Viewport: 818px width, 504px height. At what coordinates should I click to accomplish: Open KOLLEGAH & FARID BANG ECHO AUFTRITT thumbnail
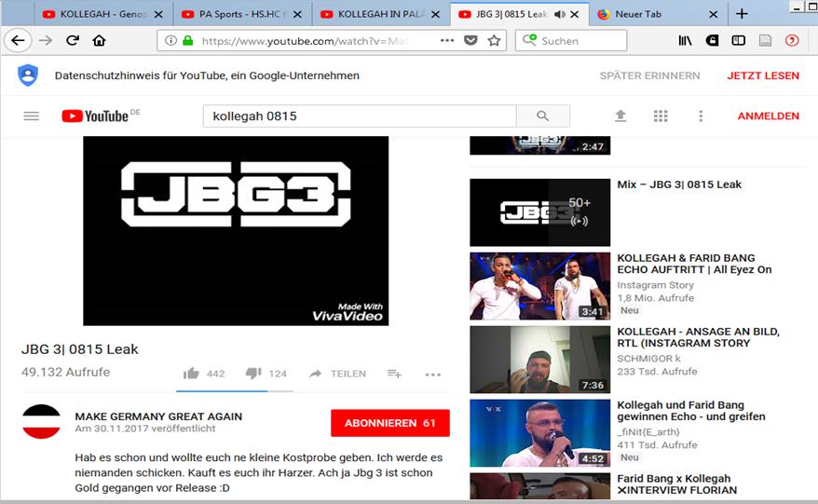pos(540,286)
